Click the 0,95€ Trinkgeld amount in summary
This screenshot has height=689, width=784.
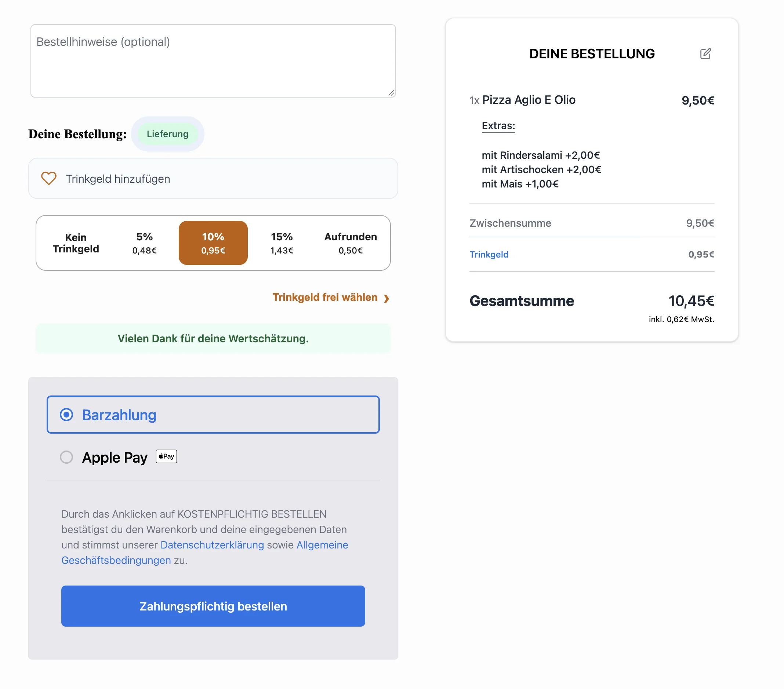pyautogui.click(x=701, y=254)
